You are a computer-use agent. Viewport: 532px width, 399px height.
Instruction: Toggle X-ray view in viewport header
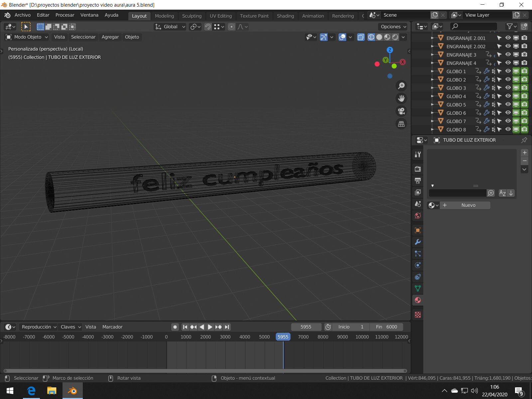(361, 37)
